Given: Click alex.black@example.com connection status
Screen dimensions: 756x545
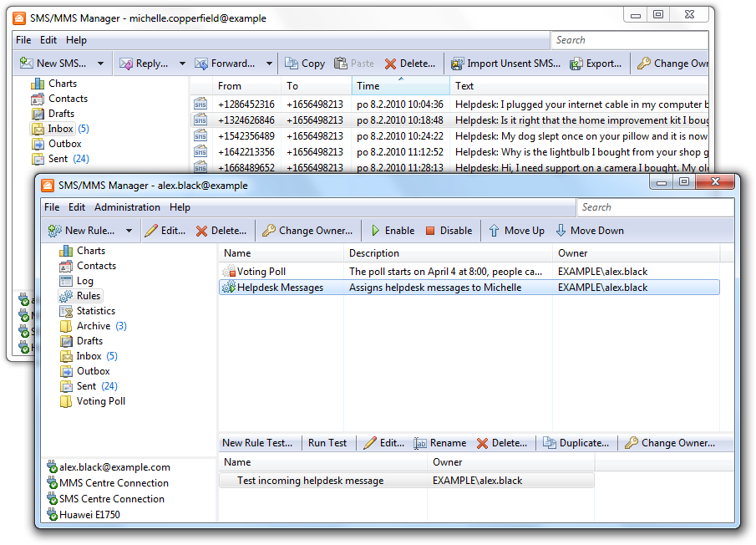Looking at the screenshot, I should click(109, 467).
